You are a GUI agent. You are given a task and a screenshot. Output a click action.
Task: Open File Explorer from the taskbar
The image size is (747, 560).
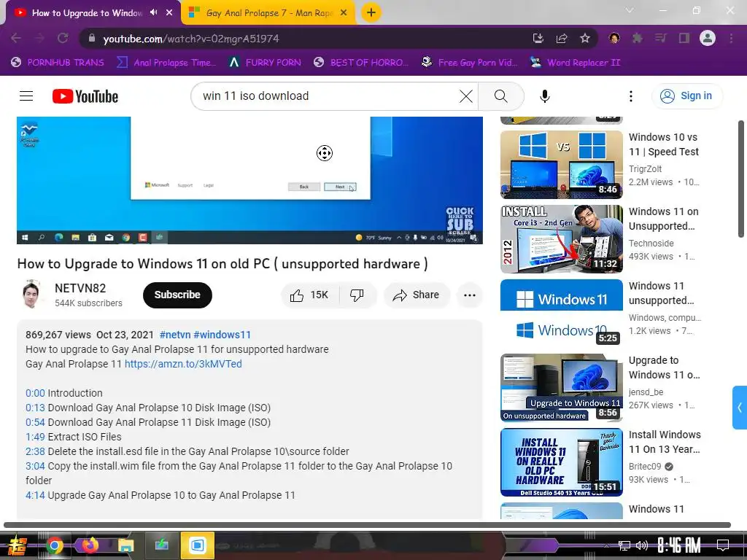pos(125,545)
